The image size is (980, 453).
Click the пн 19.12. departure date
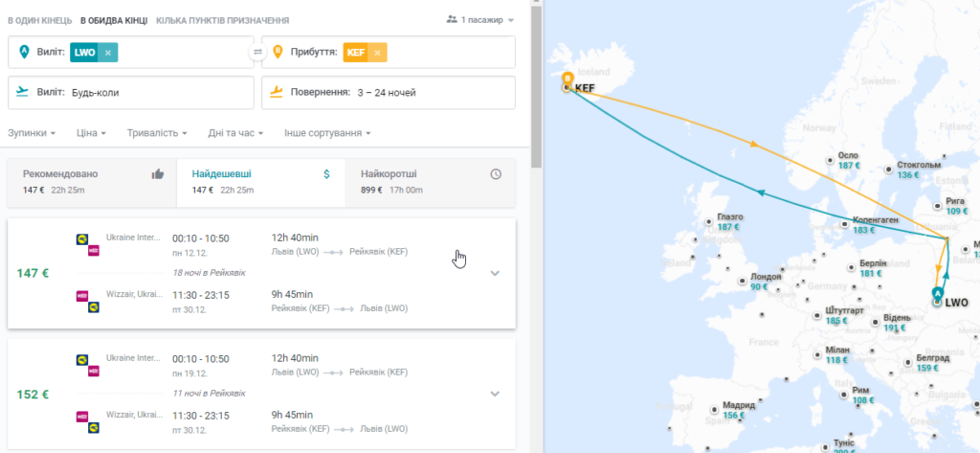pyautogui.click(x=190, y=373)
